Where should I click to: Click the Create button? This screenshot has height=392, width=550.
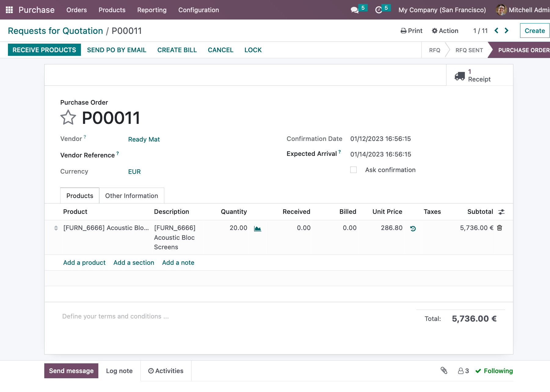pos(535,31)
